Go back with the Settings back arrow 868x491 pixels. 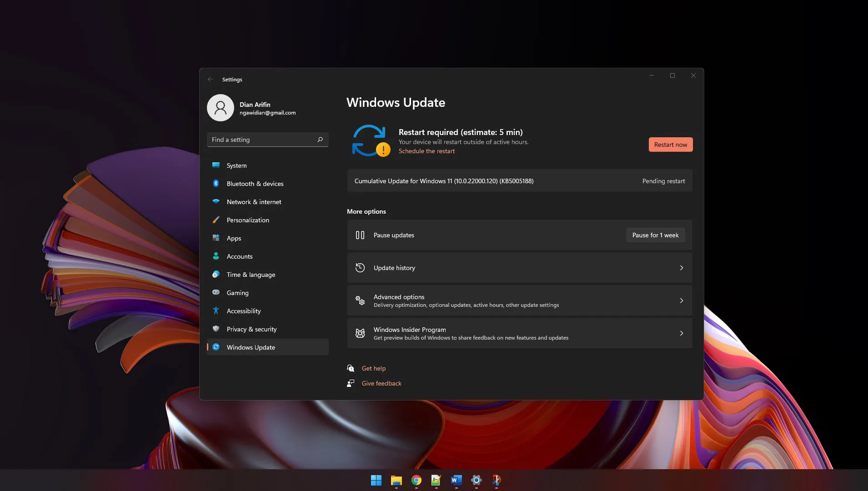click(210, 80)
